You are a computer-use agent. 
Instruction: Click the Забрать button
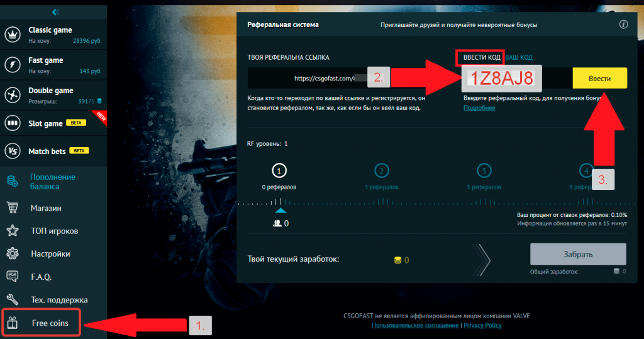tap(578, 254)
